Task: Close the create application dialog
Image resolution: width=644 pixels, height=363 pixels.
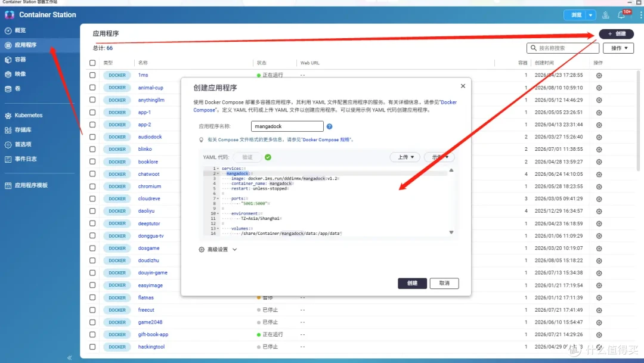Action: coord(463,86)
